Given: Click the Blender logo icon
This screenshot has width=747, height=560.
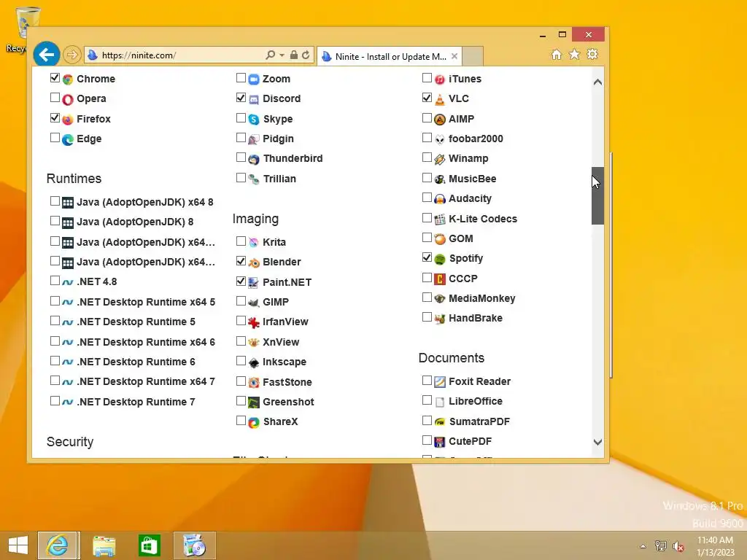Looking at the screenshot, I should [254, 262].
